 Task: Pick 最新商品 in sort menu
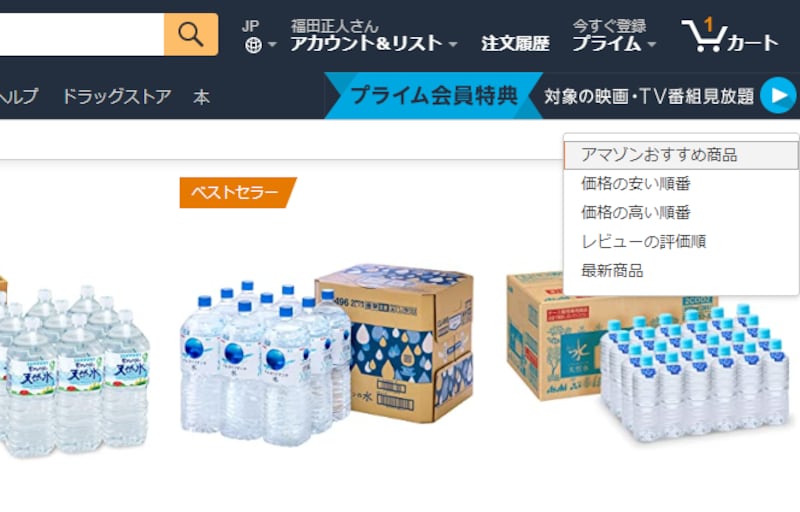(x=612, y=270)
